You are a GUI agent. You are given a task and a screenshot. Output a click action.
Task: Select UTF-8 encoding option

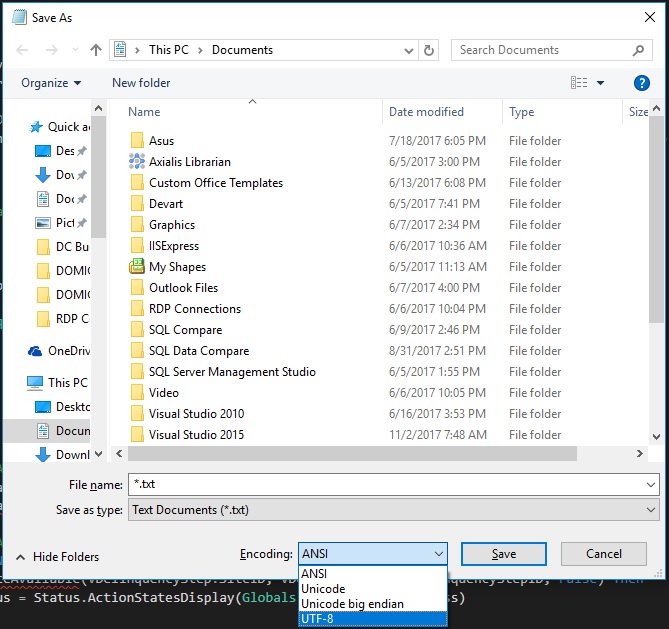point(372,619)
